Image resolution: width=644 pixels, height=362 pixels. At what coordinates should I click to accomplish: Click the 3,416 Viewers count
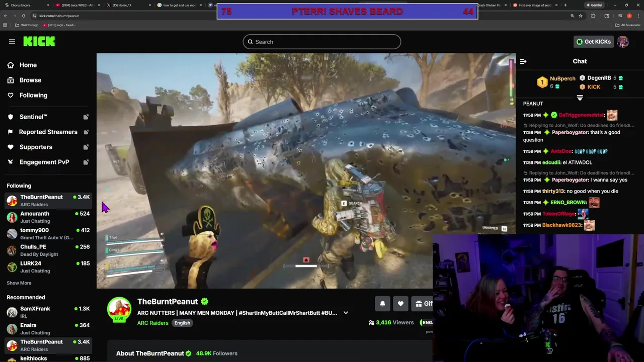[x=391, y=323]
